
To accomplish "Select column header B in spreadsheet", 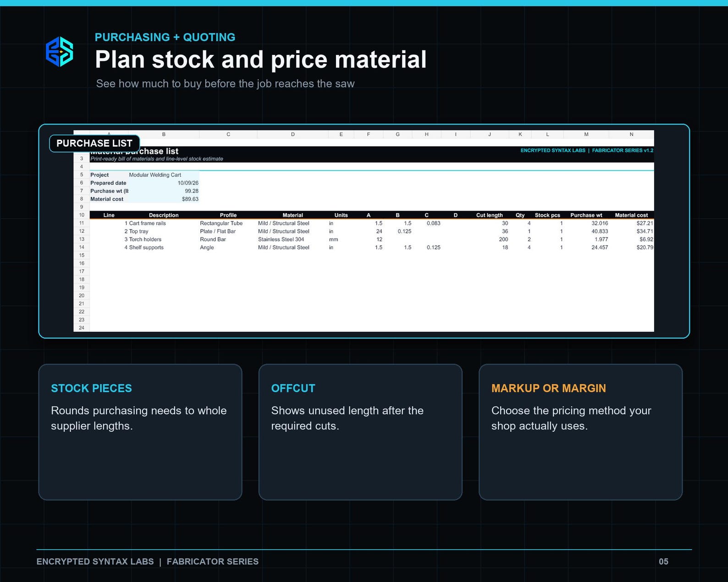I will 164,134.
